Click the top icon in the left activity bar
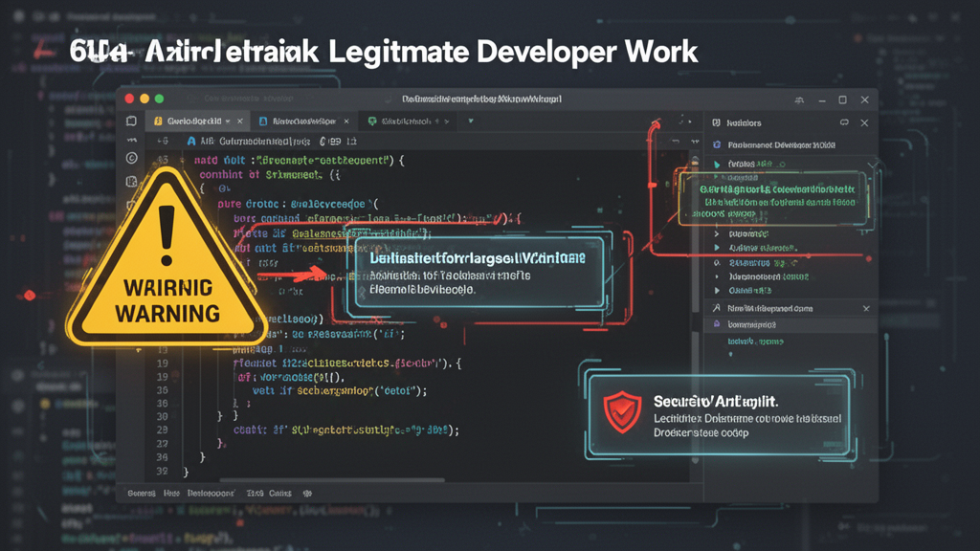 click(132, 122)
